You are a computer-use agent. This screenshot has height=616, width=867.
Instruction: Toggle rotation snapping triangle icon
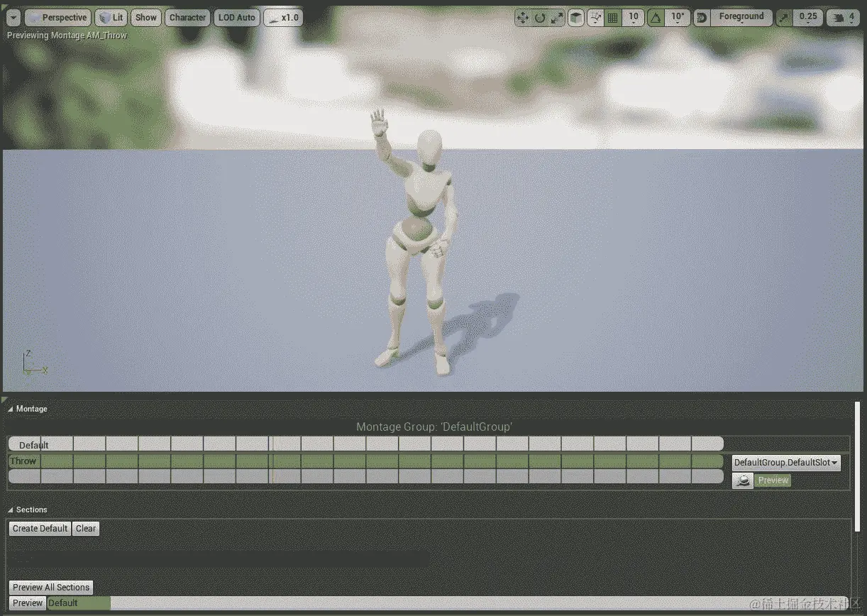[656, 18]
